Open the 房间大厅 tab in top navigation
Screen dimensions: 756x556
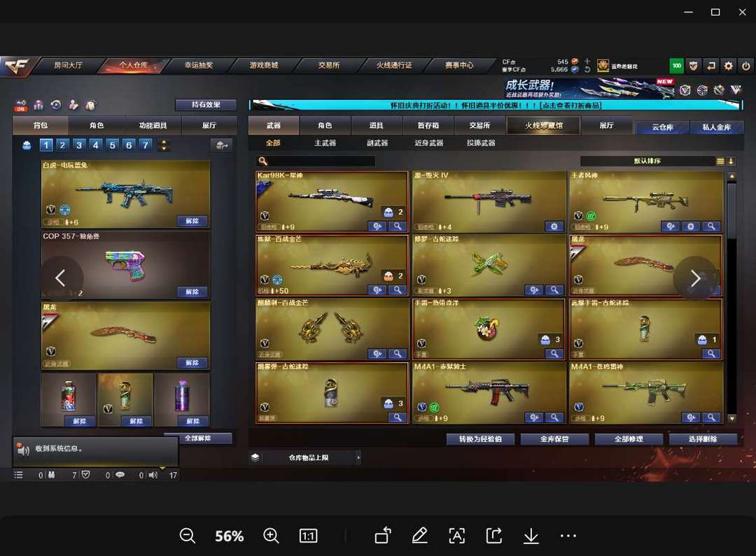pos(68,65)
